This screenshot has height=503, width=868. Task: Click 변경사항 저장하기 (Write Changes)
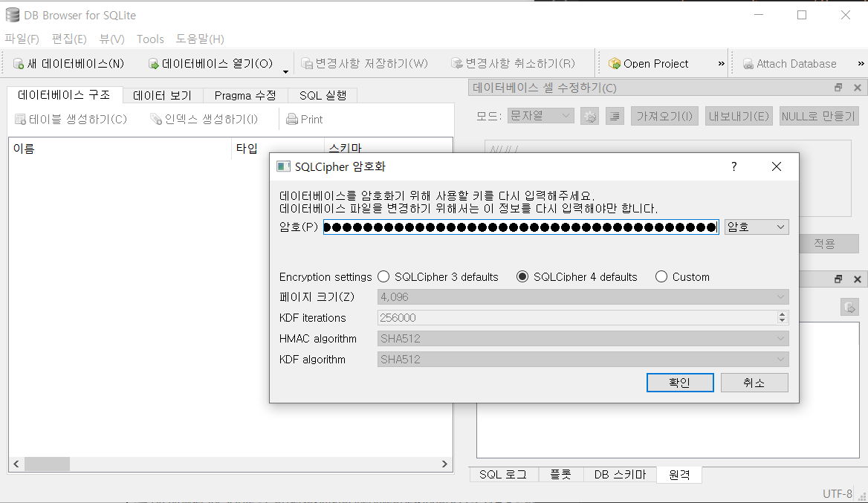(365, 64)
